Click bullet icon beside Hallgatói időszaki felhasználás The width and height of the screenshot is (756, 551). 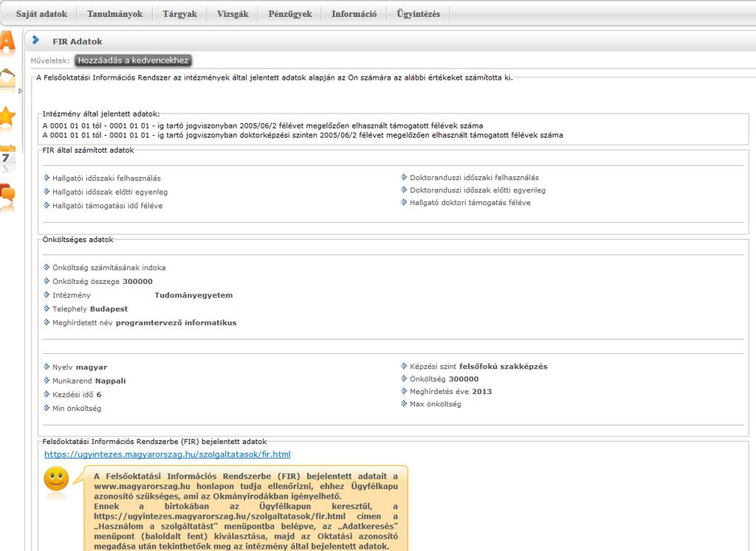[x=47, y=178]
